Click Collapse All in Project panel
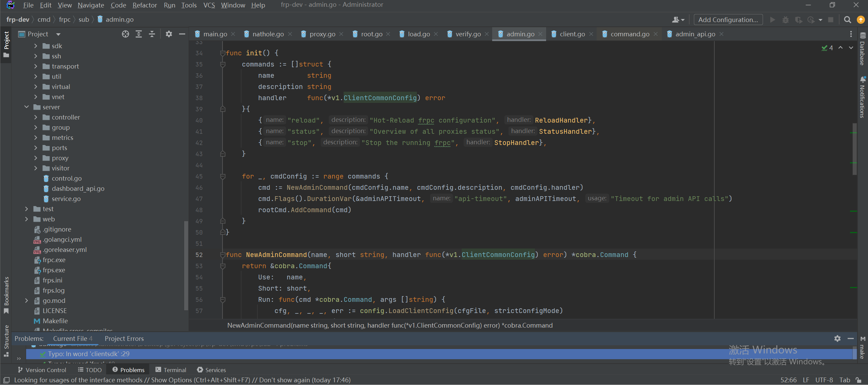The image size is (868, 385). click(x=152, y=34)
